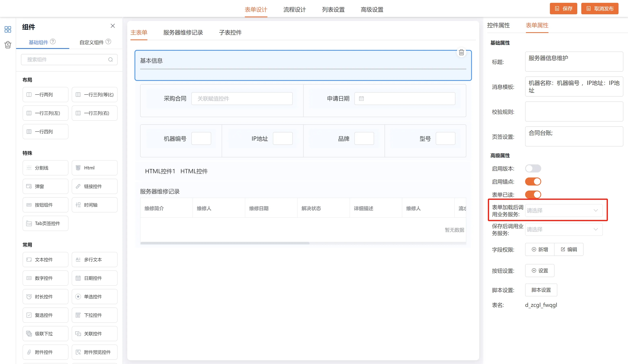Click horizontal scrollbar under 服务器维修记录 table
Screen dimensions: 628x364
(225, 243)
